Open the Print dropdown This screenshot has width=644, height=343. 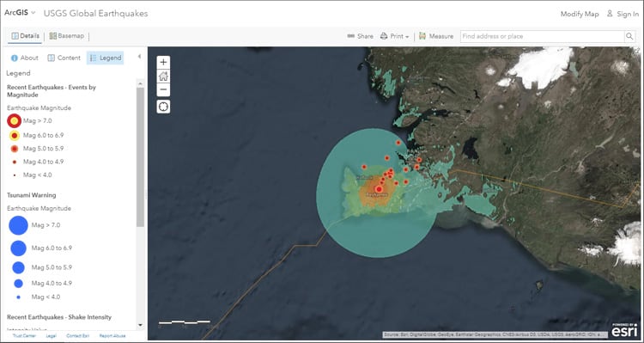pyautogui.click(x=394, y=36)
